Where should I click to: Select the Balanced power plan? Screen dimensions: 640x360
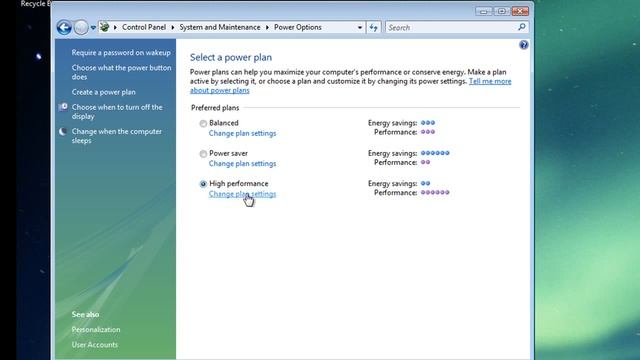click(203, 123)
